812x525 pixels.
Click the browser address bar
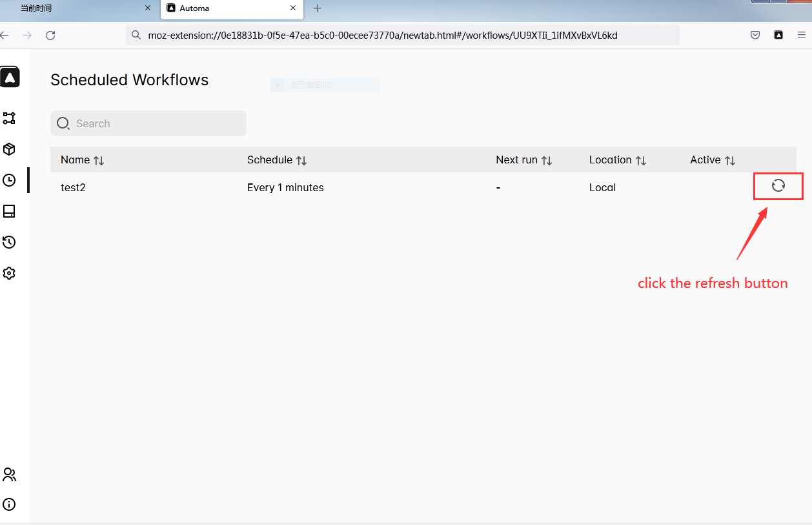pyautogui.click(x=405, y=35)
